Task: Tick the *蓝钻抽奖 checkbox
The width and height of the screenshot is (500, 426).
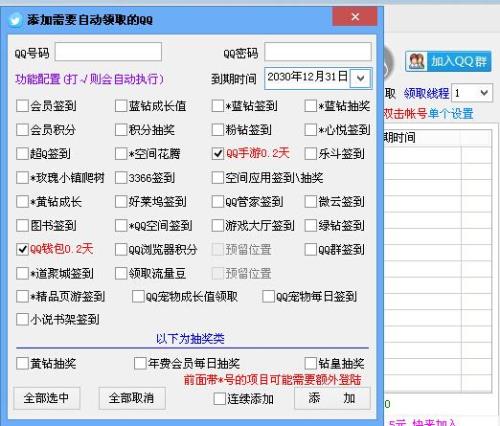Action: pos(310,106)
